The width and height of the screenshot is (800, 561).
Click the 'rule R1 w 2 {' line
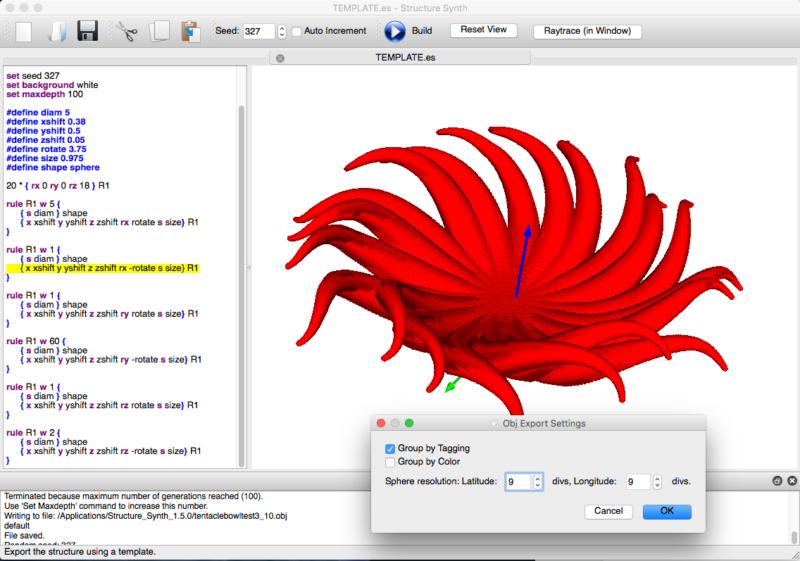tap(34, 433)
